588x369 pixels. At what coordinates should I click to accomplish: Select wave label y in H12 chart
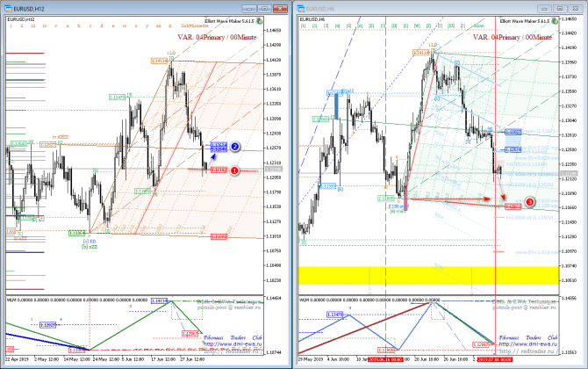click(x=147, y=25)
